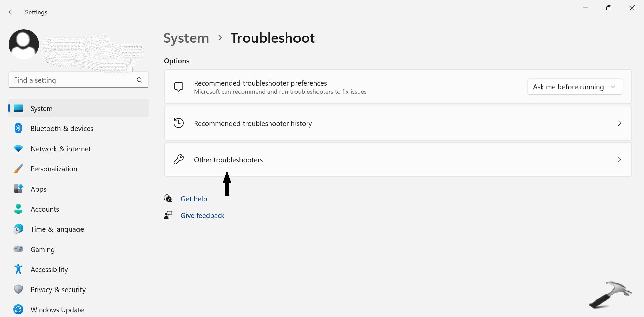
Task: Click the Privacy & security shield icon
Action: click(18, 289)
